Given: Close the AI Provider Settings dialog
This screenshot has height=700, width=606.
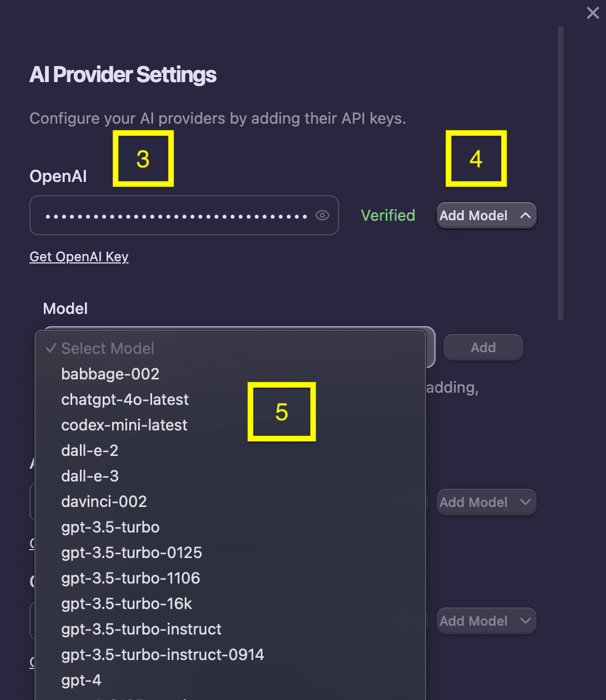Looking at the screenshot, I should (x=593, y=13).
